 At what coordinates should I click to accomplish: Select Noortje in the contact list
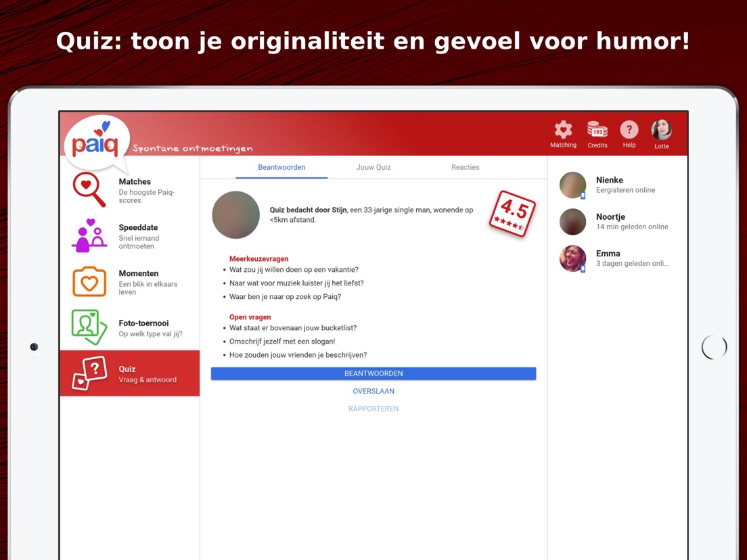pos(617,221)
